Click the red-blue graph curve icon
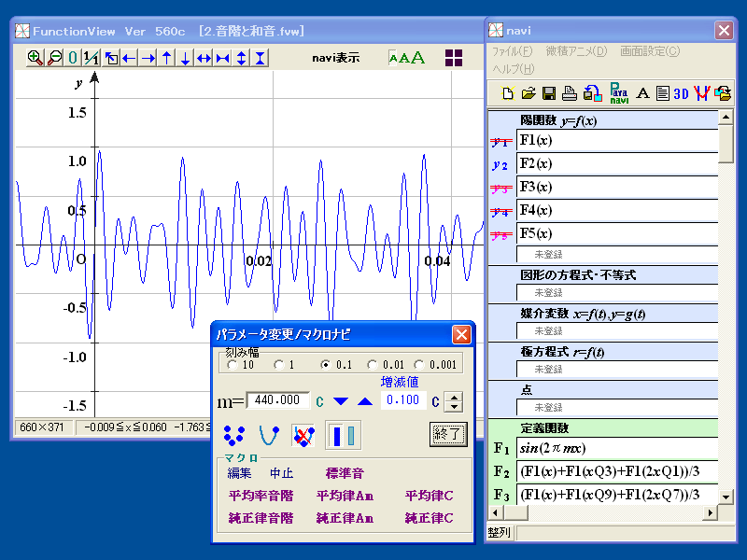 702,93
